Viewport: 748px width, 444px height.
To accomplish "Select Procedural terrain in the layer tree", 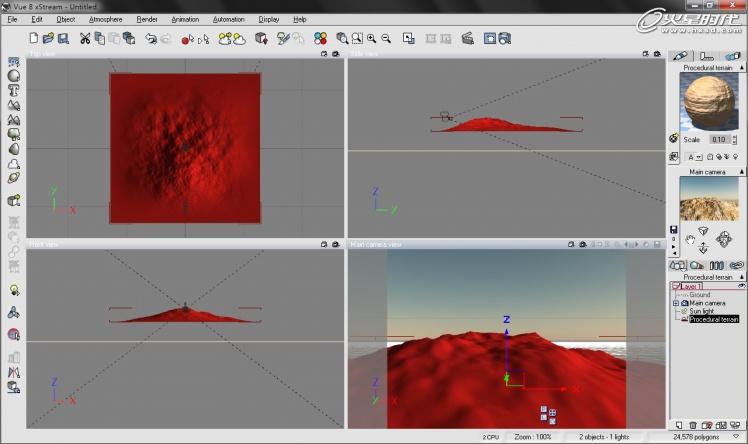I will (714, 319).
